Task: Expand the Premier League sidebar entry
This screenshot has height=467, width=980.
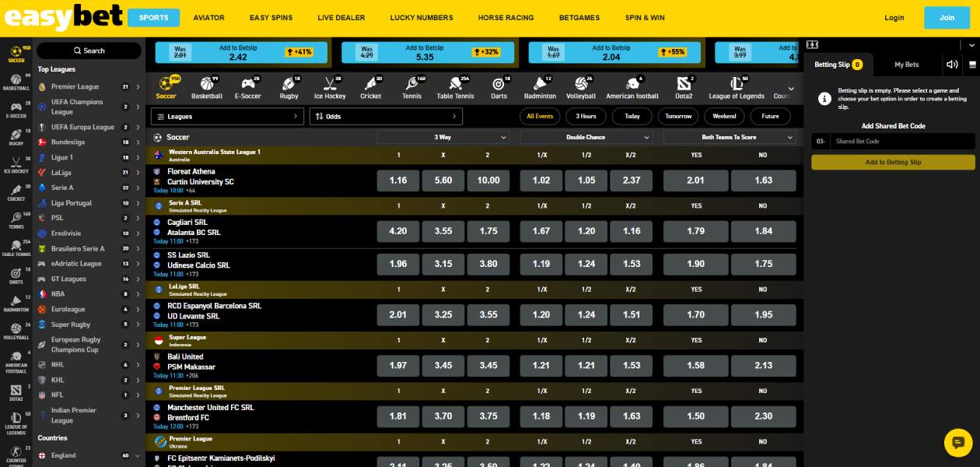Action: (x=138, y=87)
